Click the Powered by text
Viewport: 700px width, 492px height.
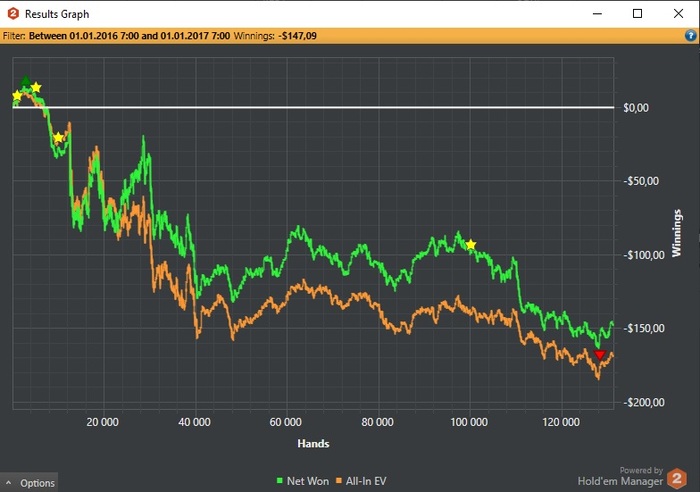tap(641, 470)
